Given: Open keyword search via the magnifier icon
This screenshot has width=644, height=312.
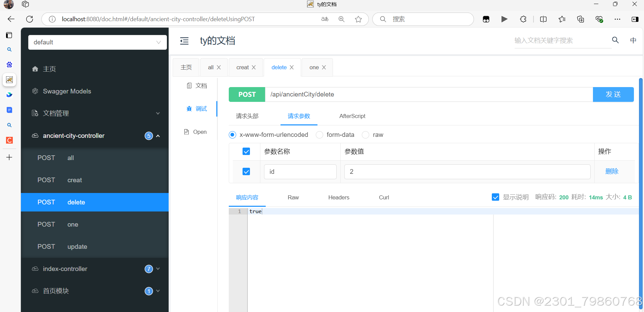Looking at the screenshot, I should click(615, 40).
